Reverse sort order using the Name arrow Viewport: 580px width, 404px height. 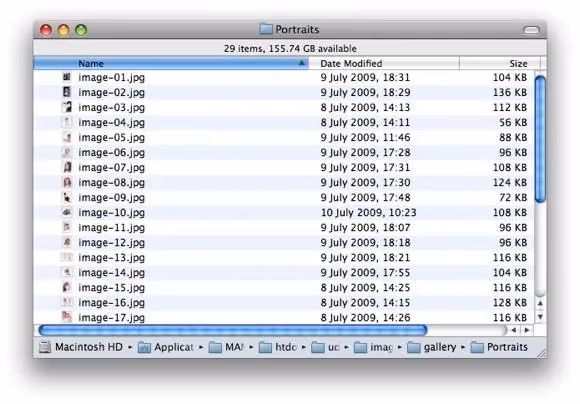pos(302,63)
